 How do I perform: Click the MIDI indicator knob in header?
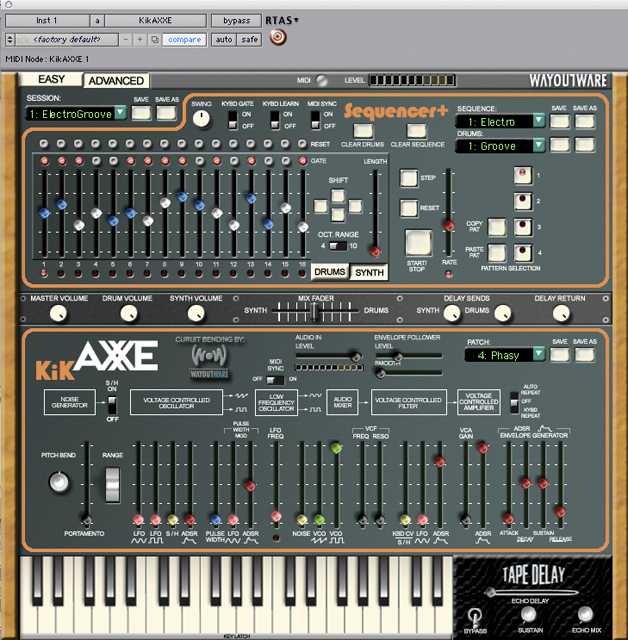click(x=322, y=81)
